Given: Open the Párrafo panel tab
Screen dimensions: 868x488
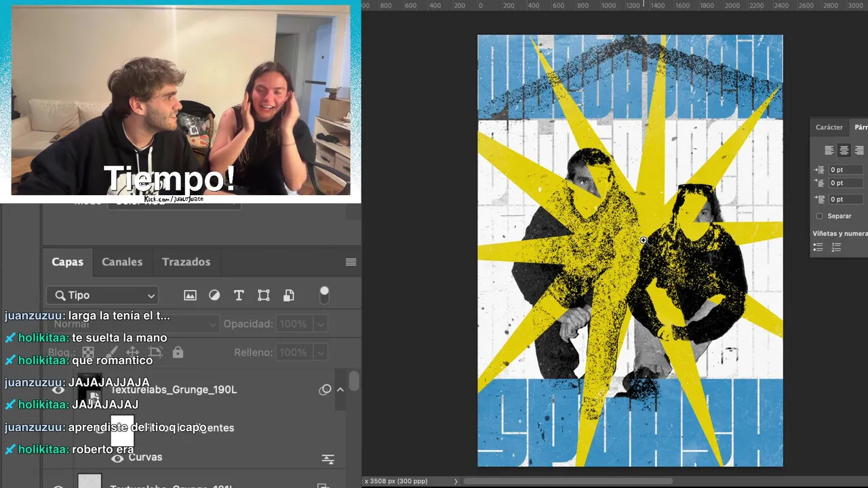Looking at the screenshot, I should 860,127.
